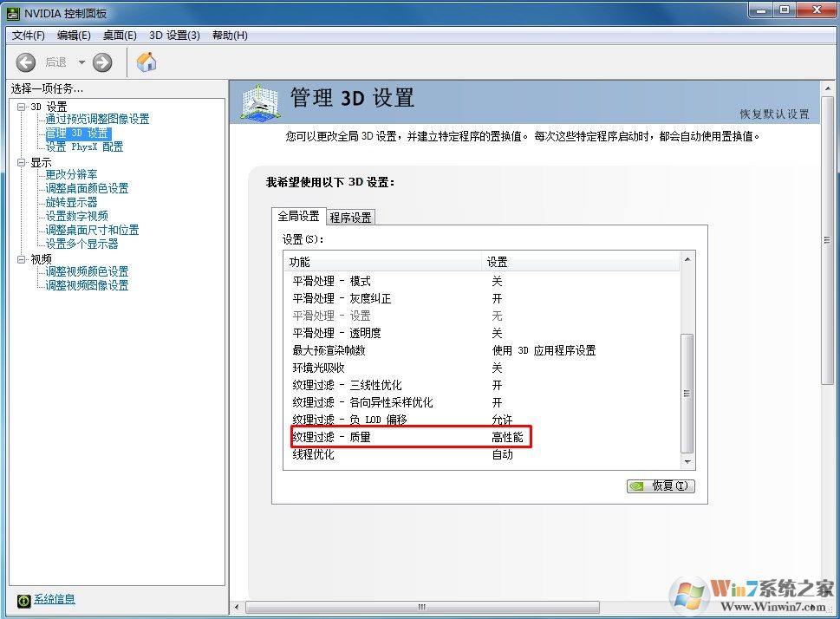Click main panel scroll left arrow
840x619 pixels.
pyautogui.click(x=237, y=607)
